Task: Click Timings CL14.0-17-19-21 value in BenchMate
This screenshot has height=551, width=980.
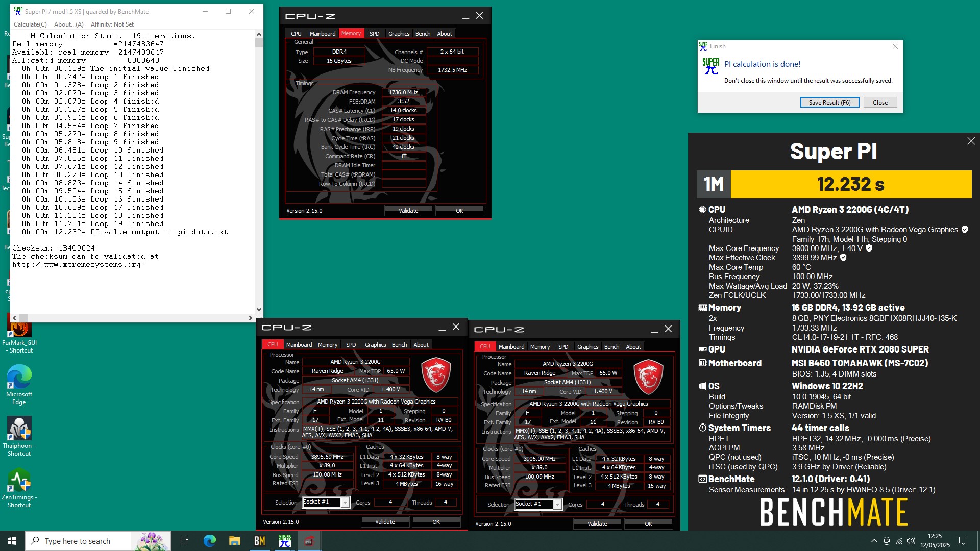Action: pos(845,337)
